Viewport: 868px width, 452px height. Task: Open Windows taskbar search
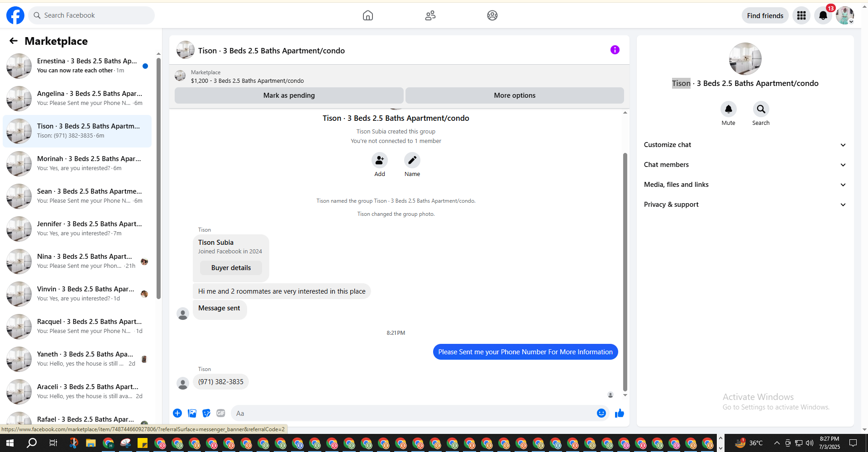pos(32,443)
